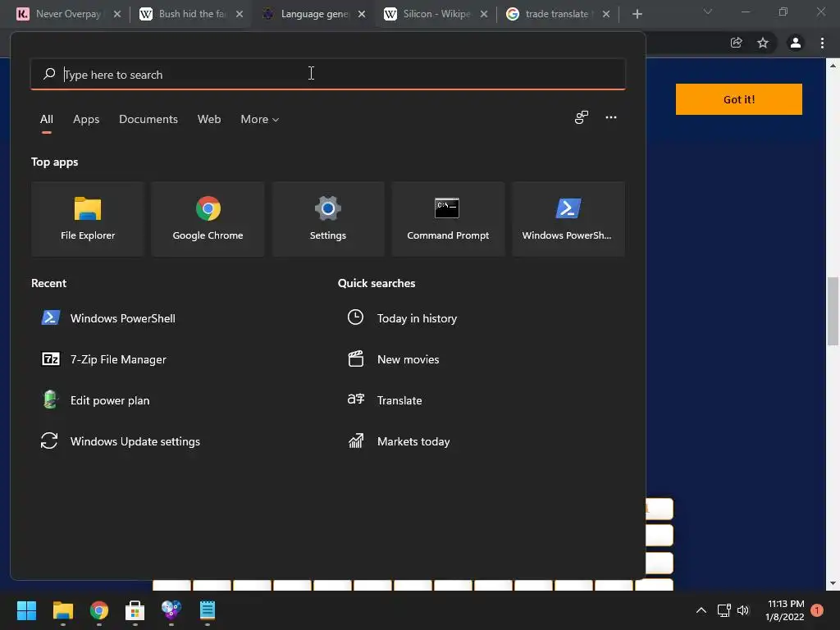The width and height of the screenshot is (840, 630).
Task: Share this page from Chrome toolbar
Action: 736,43
